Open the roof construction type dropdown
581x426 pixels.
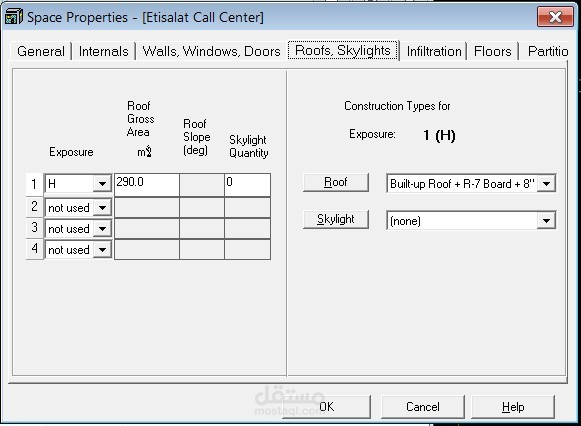(x=546, y=184)
